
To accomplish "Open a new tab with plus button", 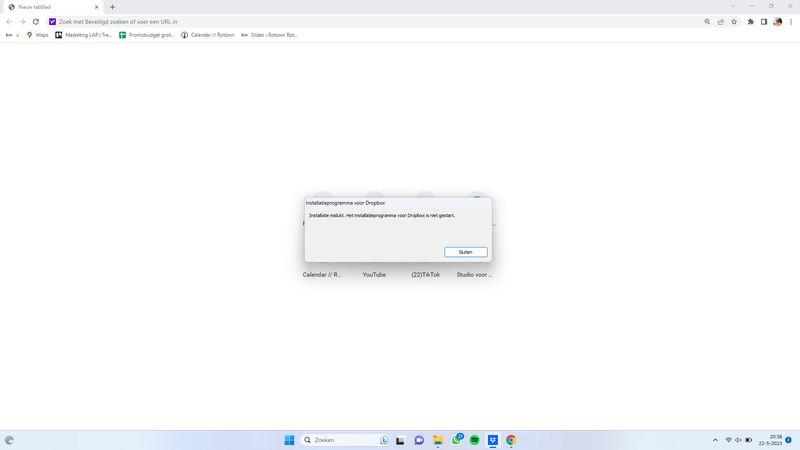I will tap(112, 7).
